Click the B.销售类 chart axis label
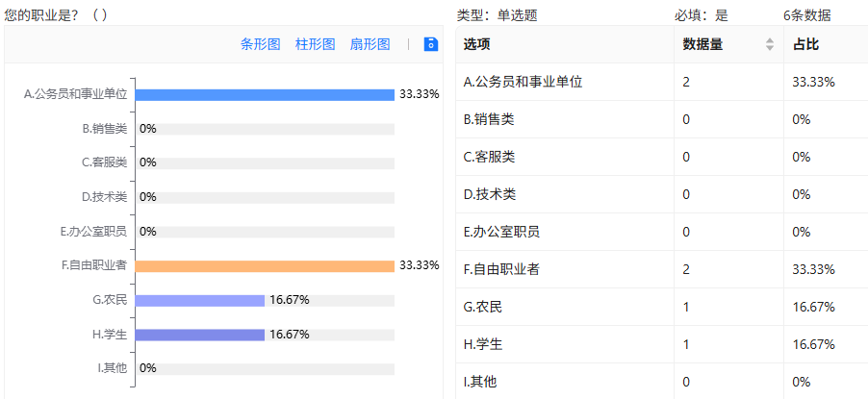868x399 pixels. pyautogui.click(x=105, y=129)
